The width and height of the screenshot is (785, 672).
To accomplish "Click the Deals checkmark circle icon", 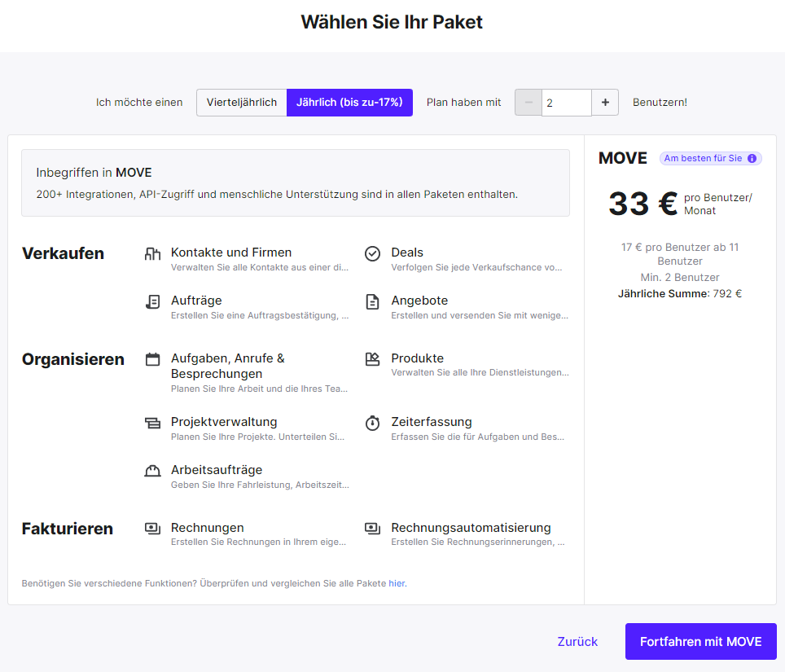I will click(x=372, y=254).
